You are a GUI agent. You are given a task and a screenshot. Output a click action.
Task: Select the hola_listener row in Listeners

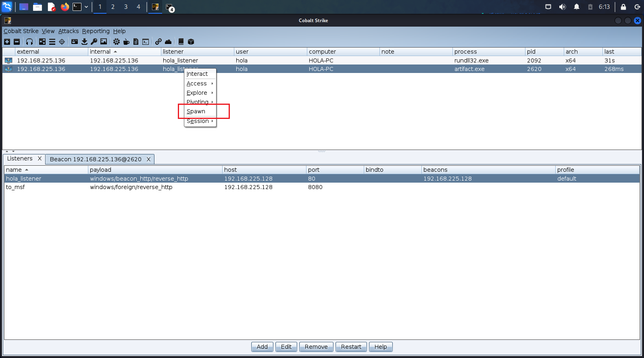coord(322,179)
